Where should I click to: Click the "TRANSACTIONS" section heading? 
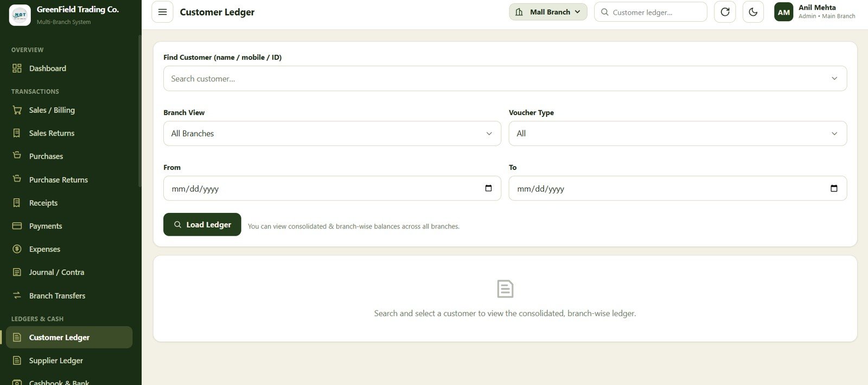[35, 91]
